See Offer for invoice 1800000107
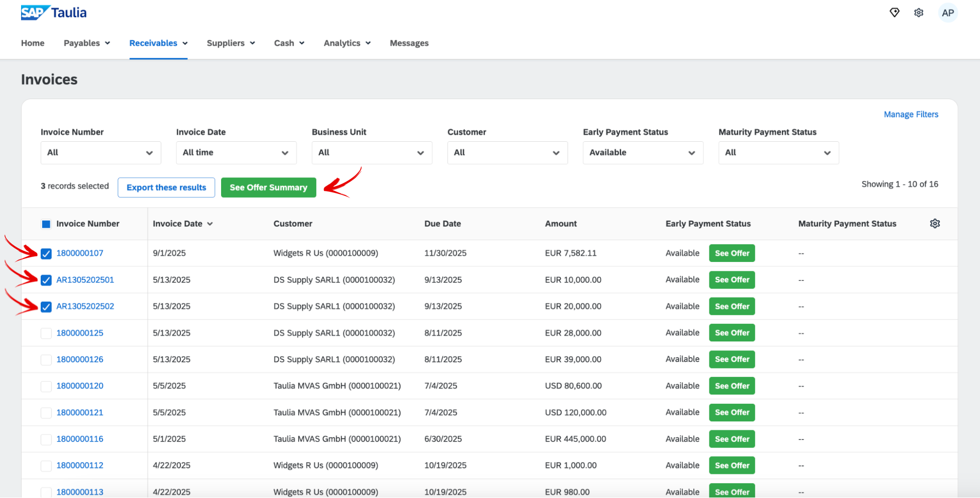Viewport: 980px width, 498px height. (x=732, y=253)
